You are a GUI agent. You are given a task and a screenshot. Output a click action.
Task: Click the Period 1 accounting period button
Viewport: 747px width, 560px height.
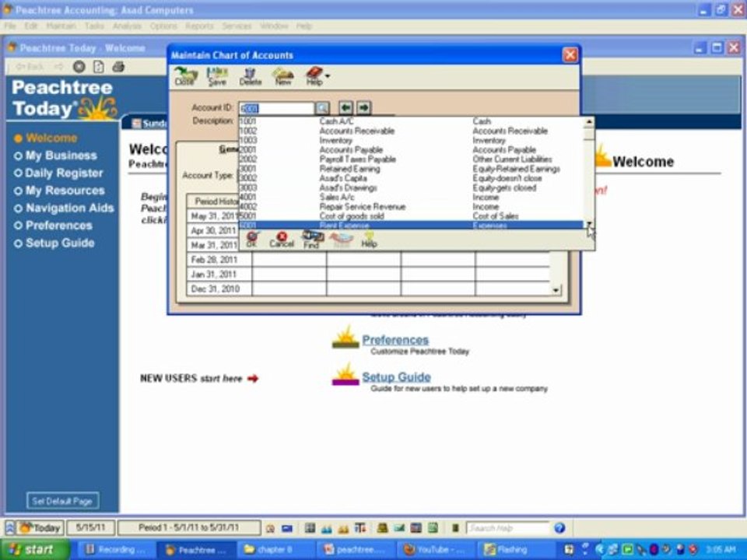[x=189, y=527]
